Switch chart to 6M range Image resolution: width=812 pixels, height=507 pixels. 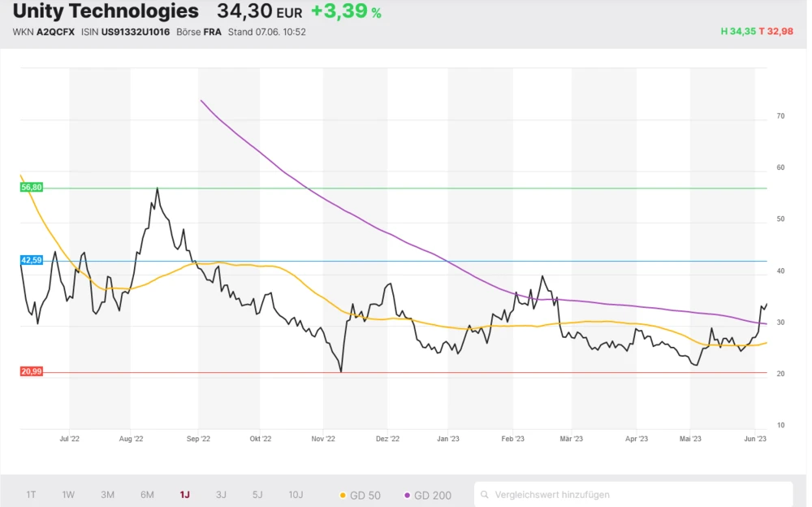point(147,494)
